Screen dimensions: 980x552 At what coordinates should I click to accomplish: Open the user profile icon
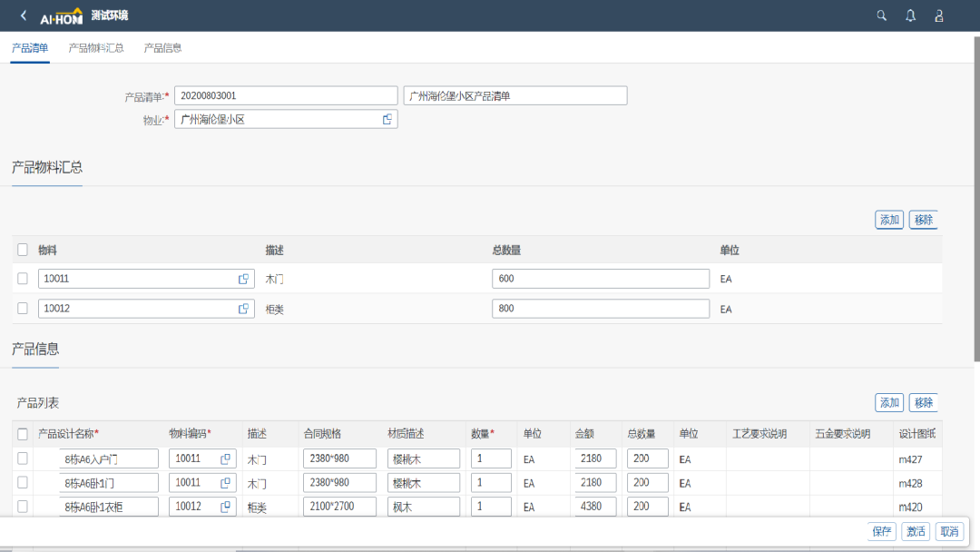coord(939,15)
